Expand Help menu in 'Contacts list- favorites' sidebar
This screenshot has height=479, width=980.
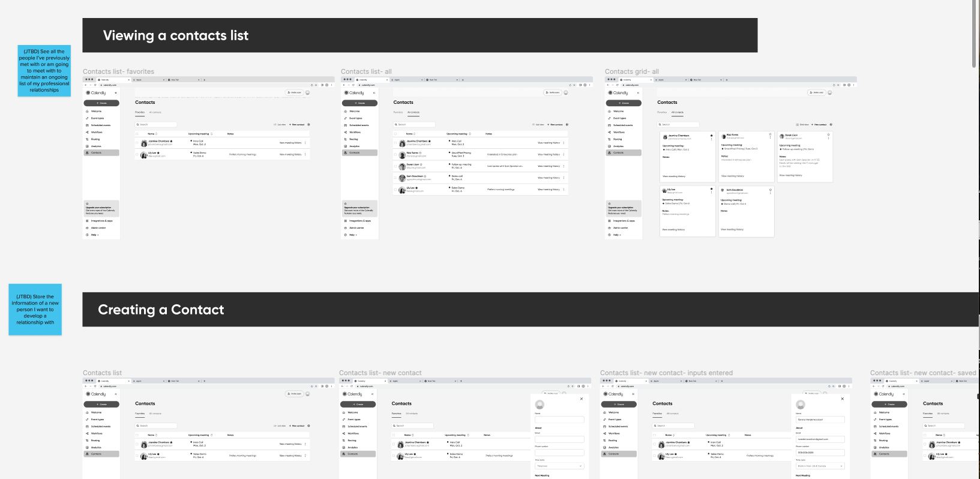pyautogui.click(x=94, y=235)
